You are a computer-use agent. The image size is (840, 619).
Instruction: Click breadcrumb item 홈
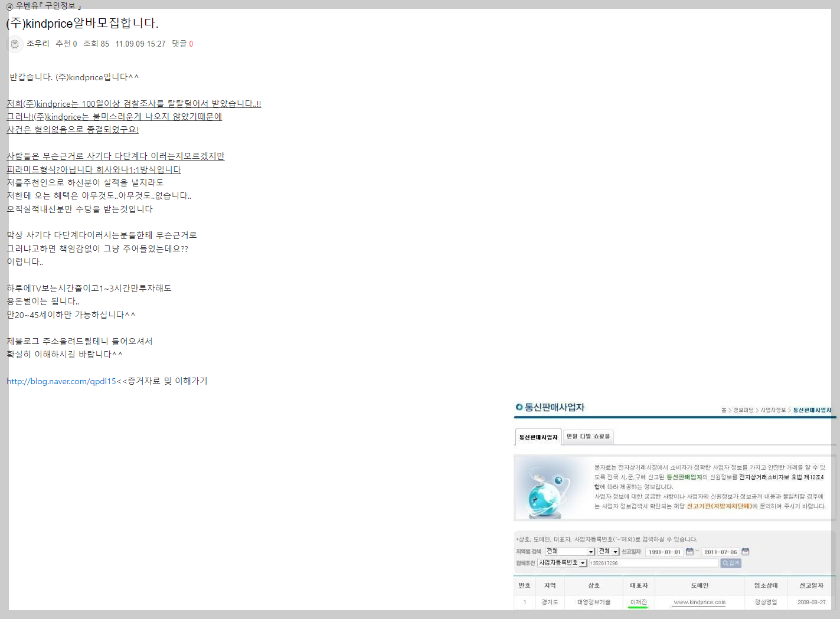(x=724, y=410)
